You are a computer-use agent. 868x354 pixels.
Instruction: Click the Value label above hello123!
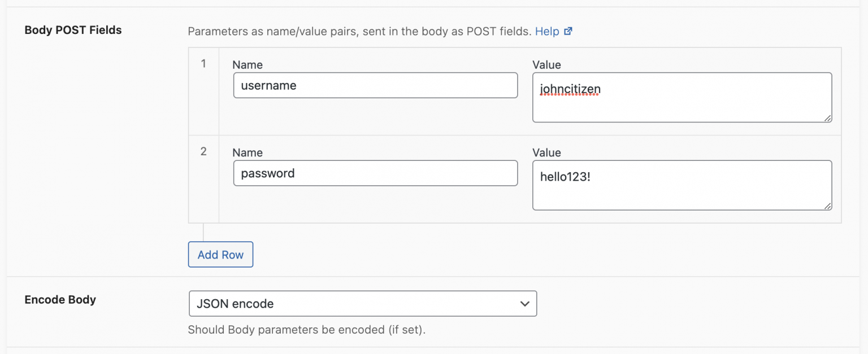click(546, 152)
